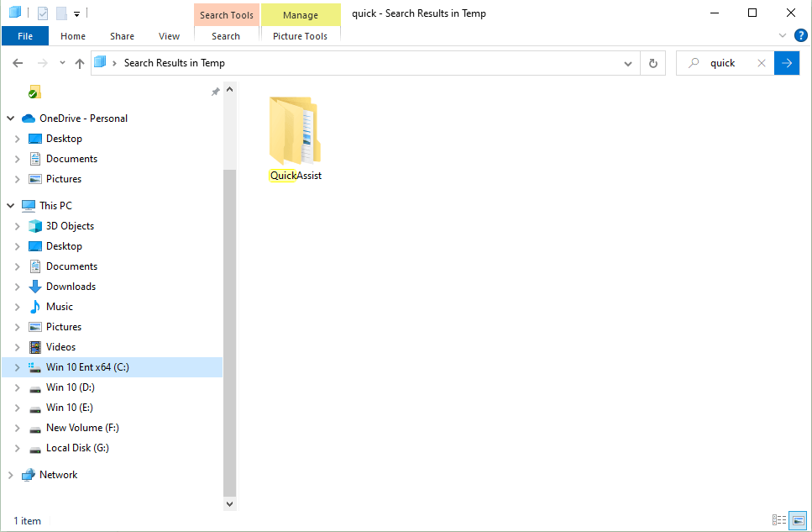The image size is (812, 532).
Task: Select the QuickAssist folder thumbnail
Action: point(295,134)
